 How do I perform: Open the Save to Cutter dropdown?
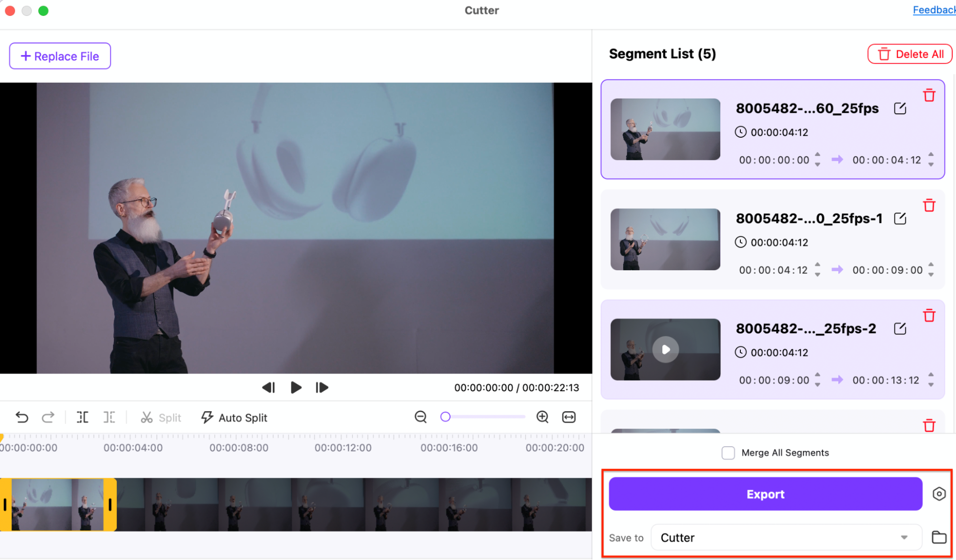[787, 538]
